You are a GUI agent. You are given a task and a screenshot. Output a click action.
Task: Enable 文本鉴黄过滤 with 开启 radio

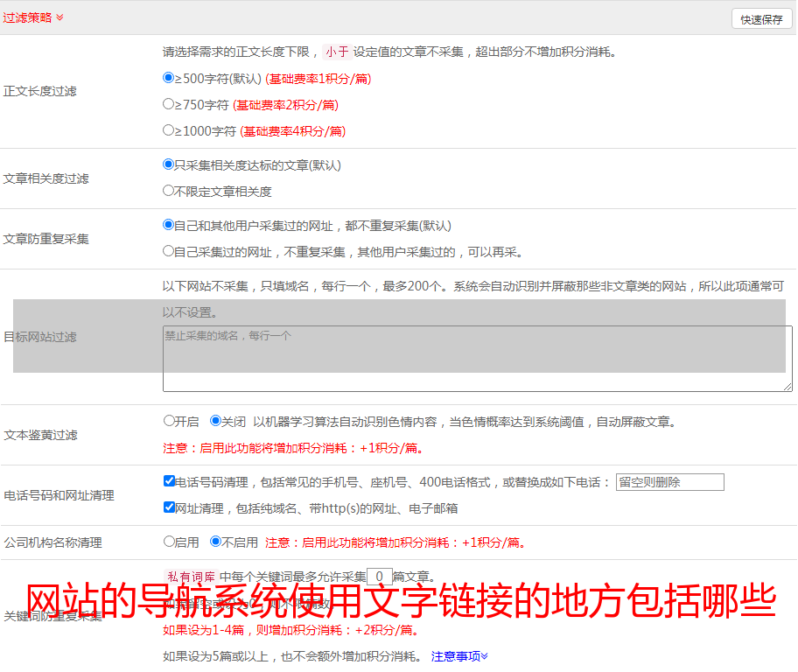pyautogui.click(x=169, y=421)
